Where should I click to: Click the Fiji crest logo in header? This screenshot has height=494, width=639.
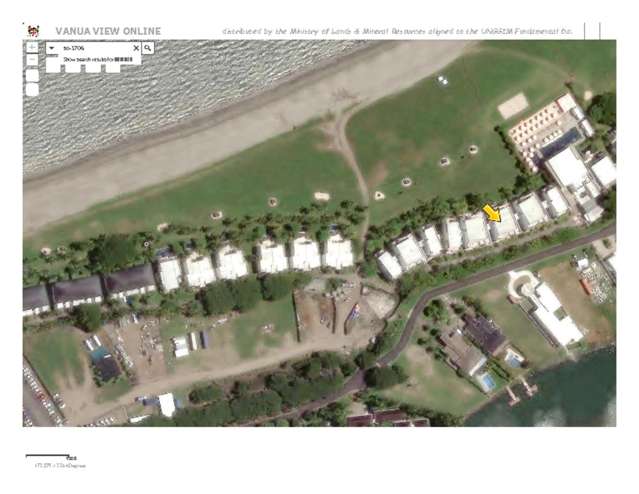[32, 31]
